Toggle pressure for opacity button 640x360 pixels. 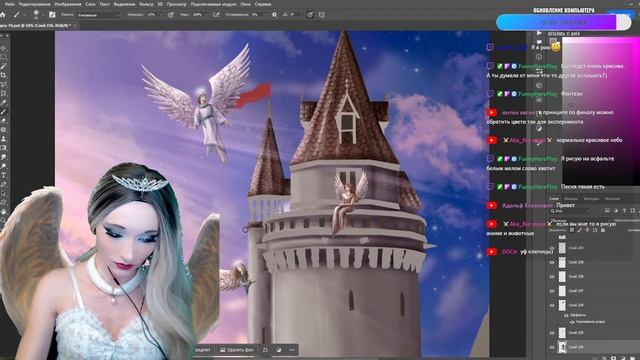tap(171, 15)
